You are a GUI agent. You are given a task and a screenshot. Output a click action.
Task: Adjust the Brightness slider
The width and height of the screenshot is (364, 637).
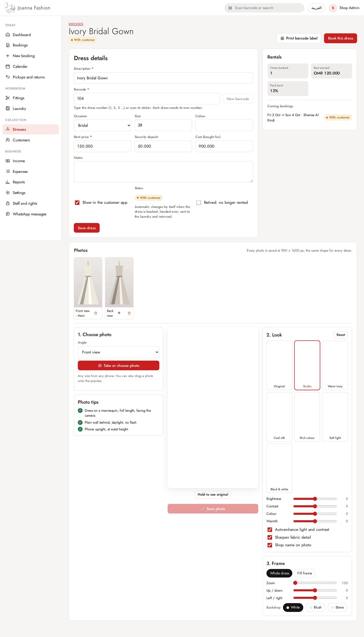[315, 499]
